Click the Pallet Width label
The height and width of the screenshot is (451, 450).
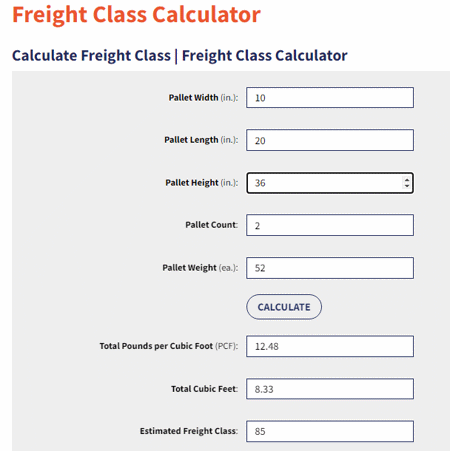[x=203, y=98]
